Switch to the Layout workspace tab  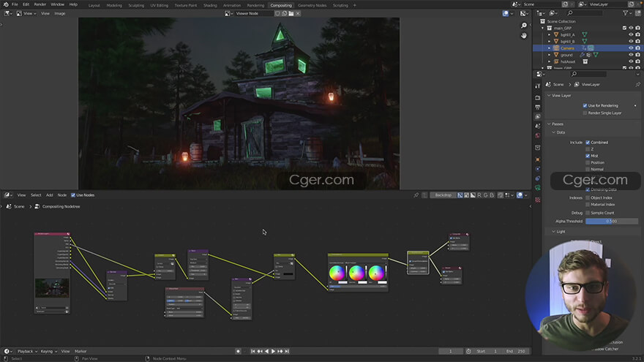click(x=94, y=5)
